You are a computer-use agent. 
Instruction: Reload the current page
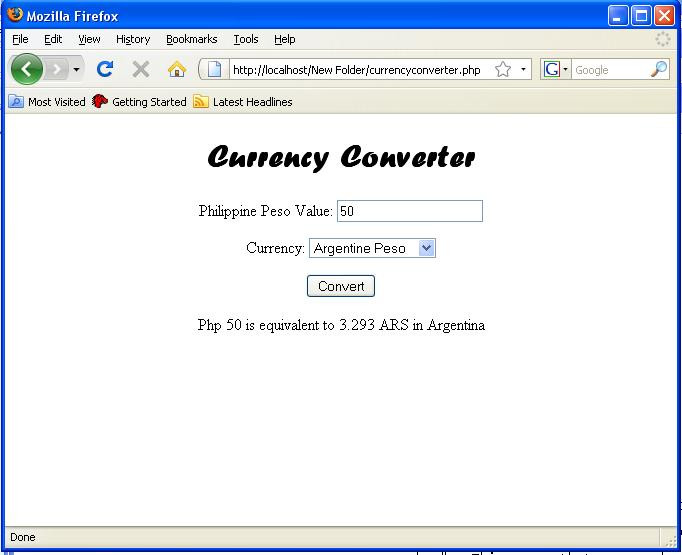[x=105, y=69]
